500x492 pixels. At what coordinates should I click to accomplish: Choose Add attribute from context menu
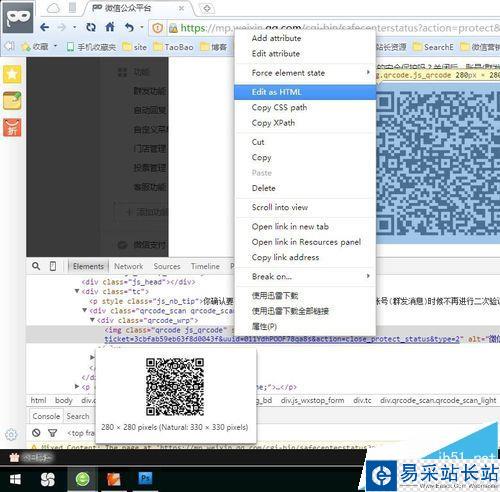pos(305,38)
